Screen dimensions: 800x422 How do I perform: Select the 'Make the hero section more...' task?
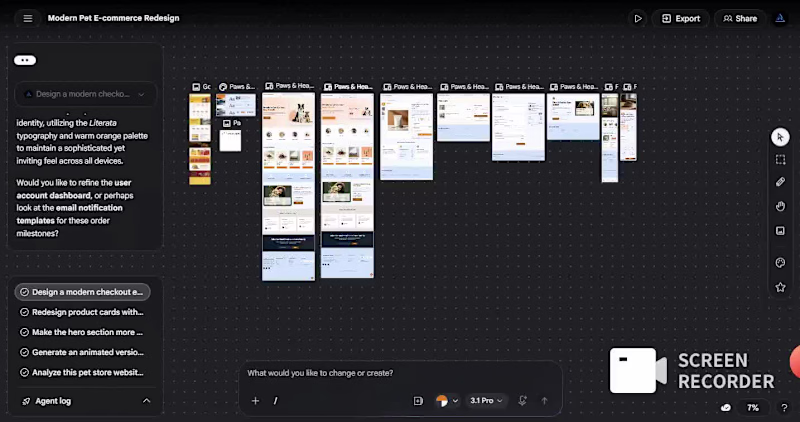(x=82, y=332)
